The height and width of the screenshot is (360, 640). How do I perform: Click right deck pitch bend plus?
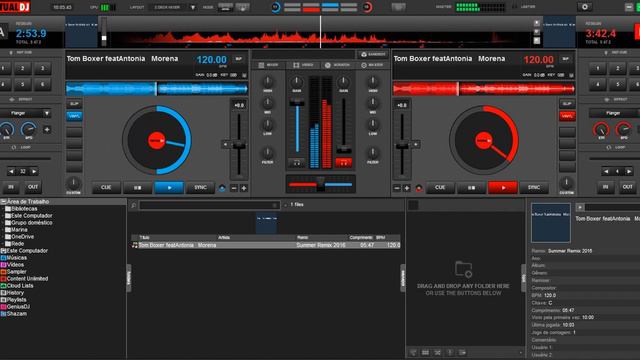(x=407, y=188)
